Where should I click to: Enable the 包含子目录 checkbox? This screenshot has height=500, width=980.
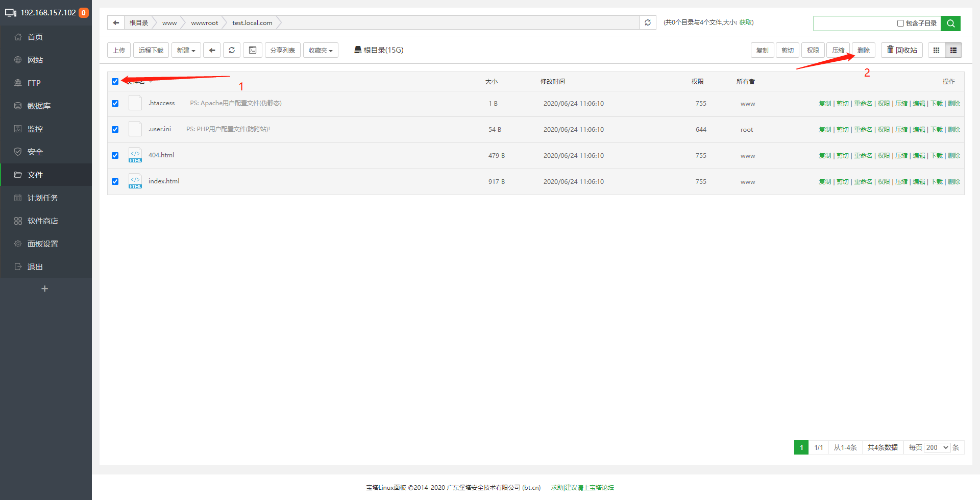point(900,23)
